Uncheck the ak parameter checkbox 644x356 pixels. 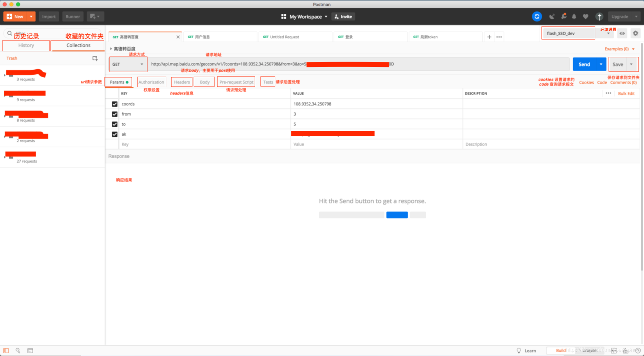(115, 134)
